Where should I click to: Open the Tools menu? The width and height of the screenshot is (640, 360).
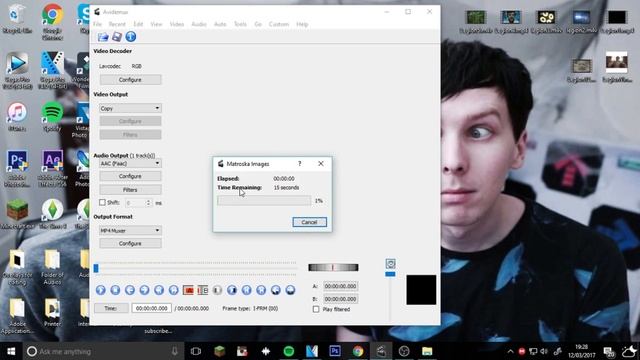click(x=240, y=24)
